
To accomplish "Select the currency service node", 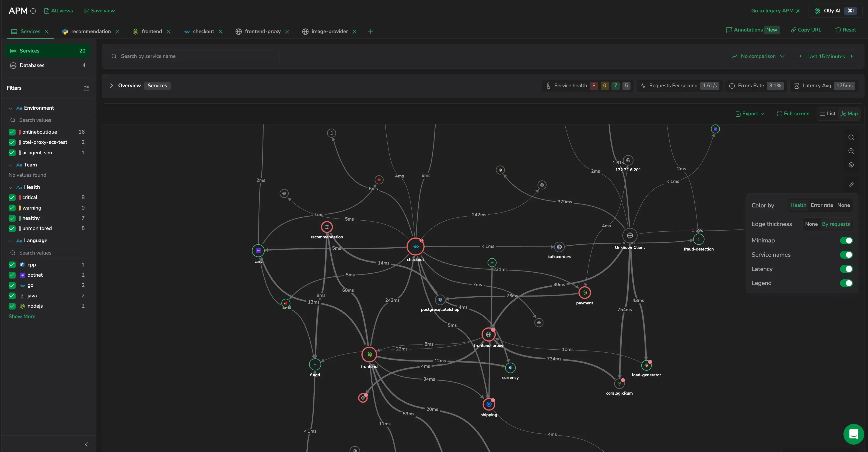I will pyautogui.click(x=510, y=368).
